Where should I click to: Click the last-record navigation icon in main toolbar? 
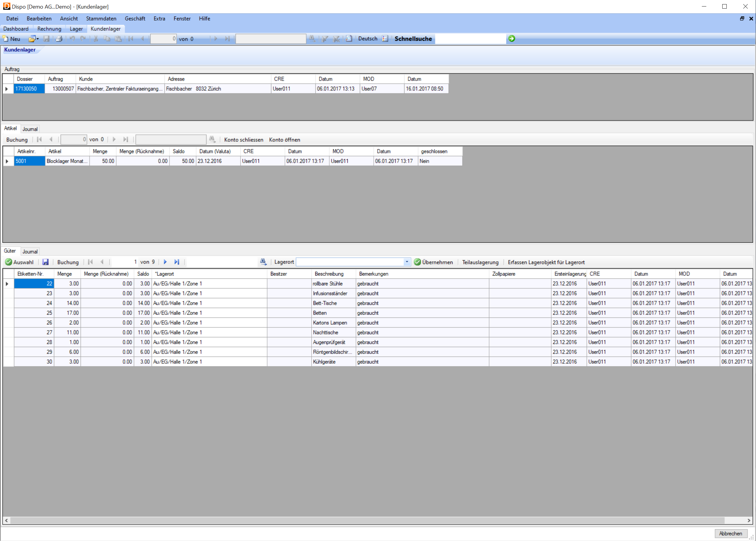pyautogui.click(x=228, y=39)
